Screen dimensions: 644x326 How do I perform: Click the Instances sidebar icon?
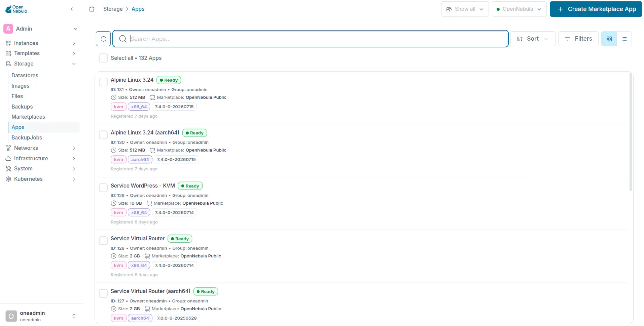8,43
